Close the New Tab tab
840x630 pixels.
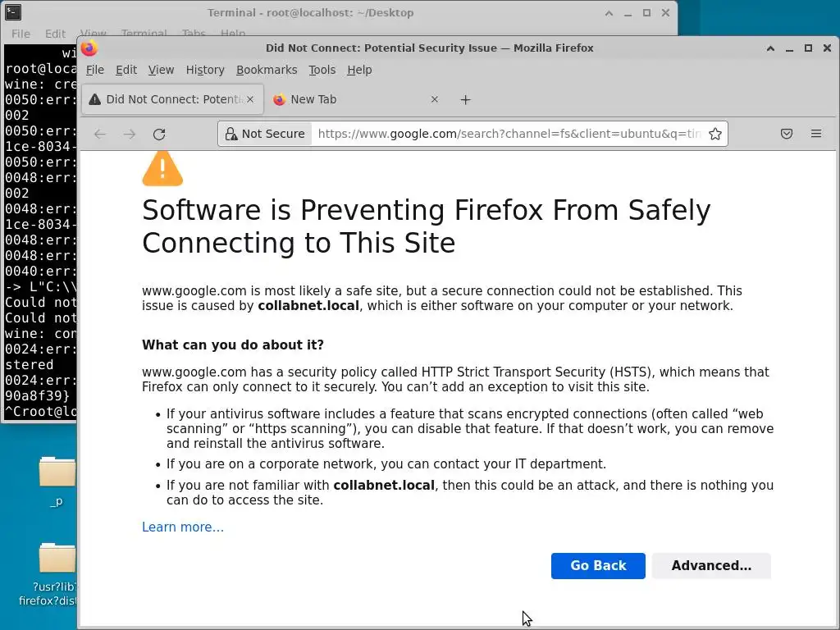(x=435, y=99)
